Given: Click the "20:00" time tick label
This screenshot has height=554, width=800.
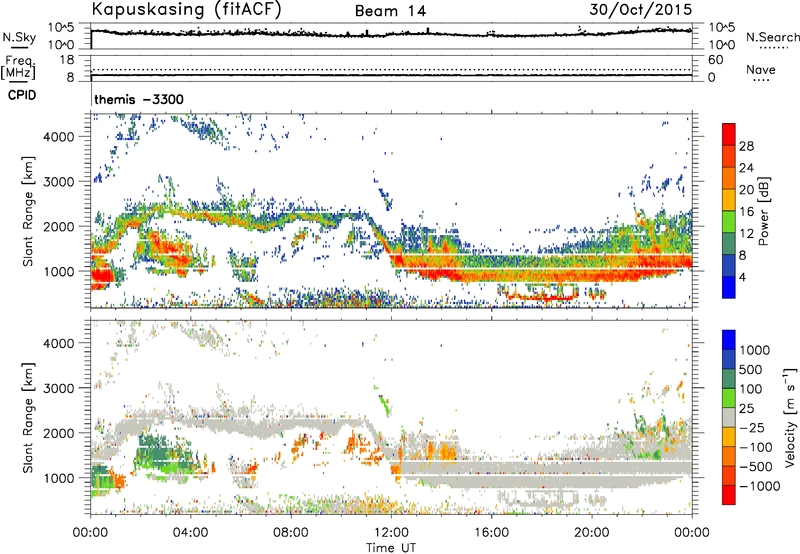Looking at the screenshot, I should [x=591, y=533].
